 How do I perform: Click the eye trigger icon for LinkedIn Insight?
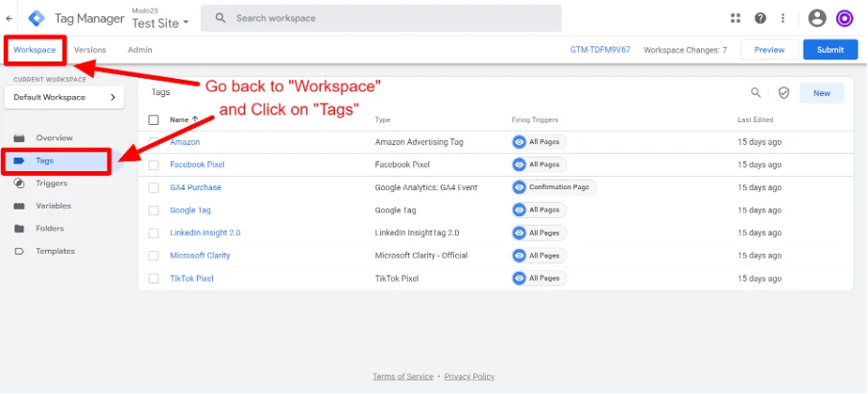518,234
